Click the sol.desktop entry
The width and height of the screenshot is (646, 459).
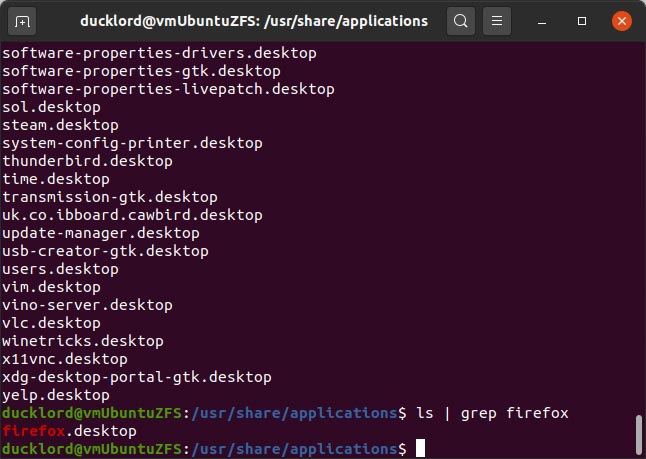coord(51,107)
